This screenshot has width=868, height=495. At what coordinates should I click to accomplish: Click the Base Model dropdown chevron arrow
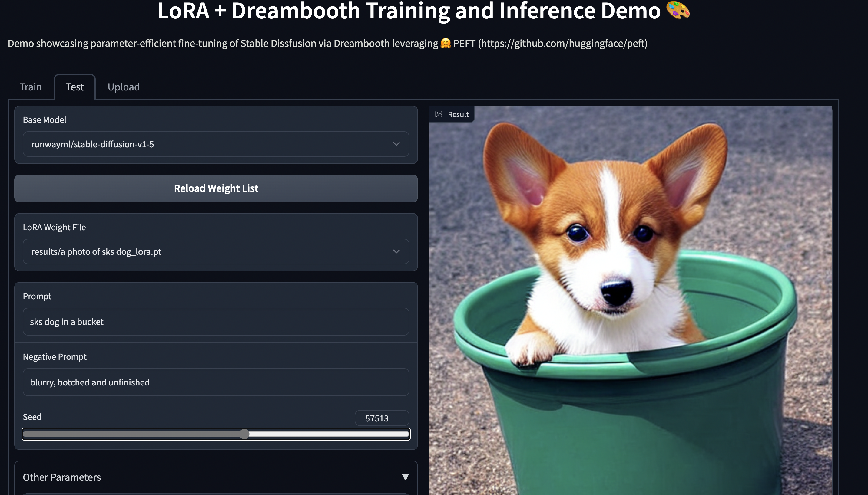click(x=396, y=144)
